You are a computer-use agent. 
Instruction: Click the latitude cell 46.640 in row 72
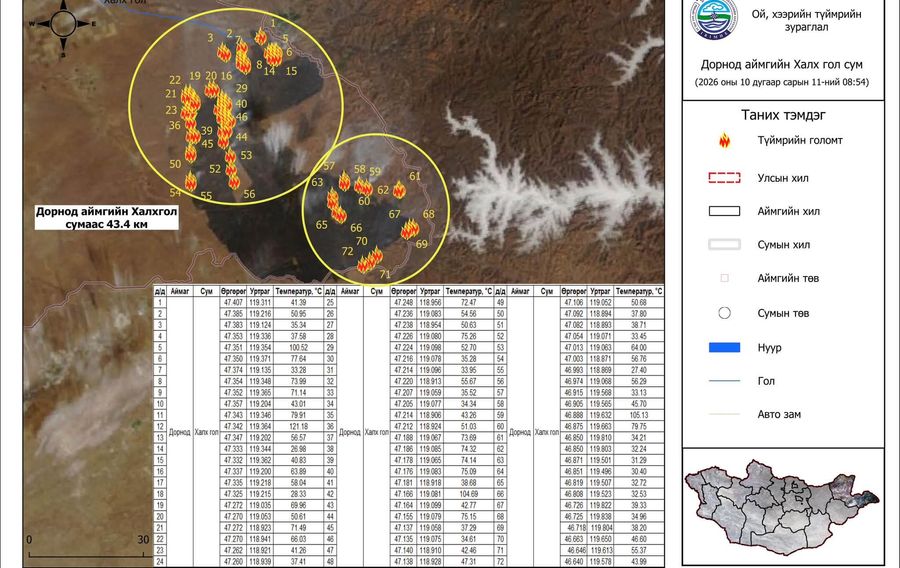(x=573, y=561)
